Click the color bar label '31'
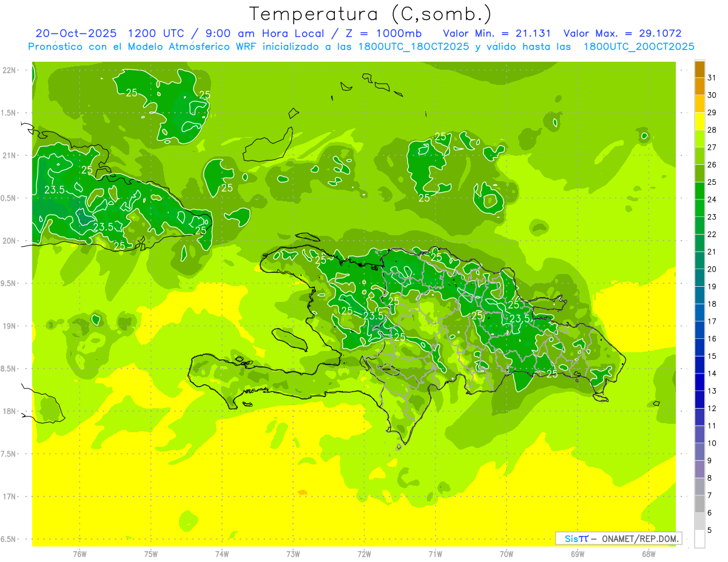Screen dimensions: 728x562 712,78
